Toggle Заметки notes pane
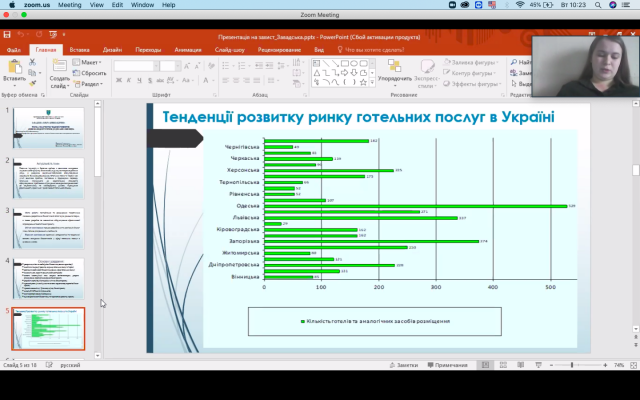This screenshot has height=400, width=640. 404,365
